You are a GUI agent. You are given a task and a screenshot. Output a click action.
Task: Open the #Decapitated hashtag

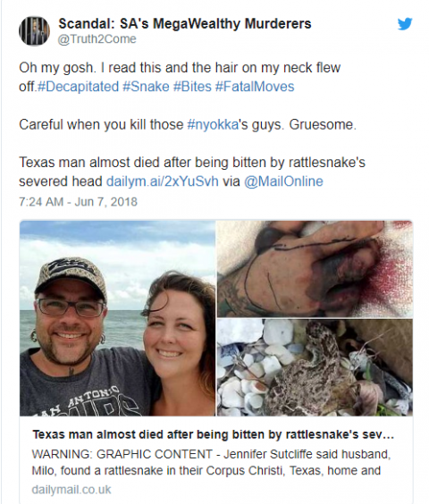pos(78,87)
